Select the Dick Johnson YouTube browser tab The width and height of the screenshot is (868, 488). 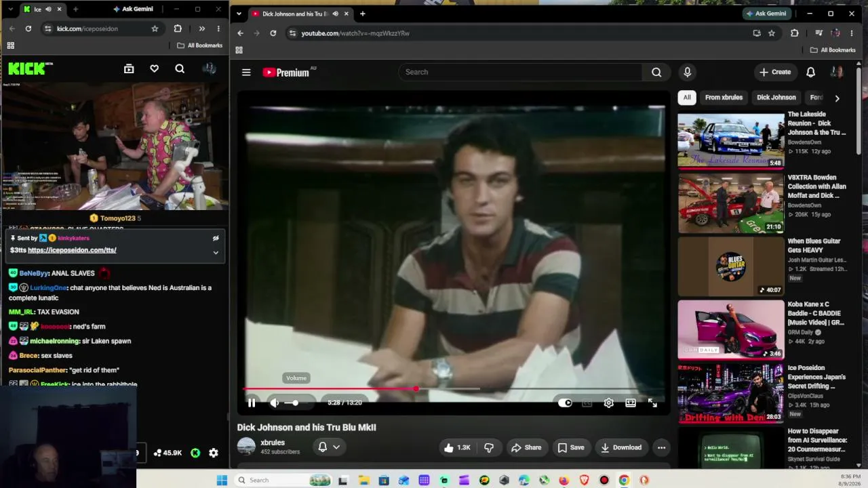[300, 14]
